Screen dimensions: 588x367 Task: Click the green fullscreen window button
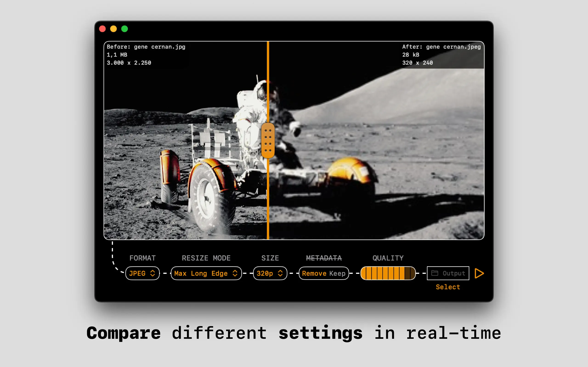125,29
